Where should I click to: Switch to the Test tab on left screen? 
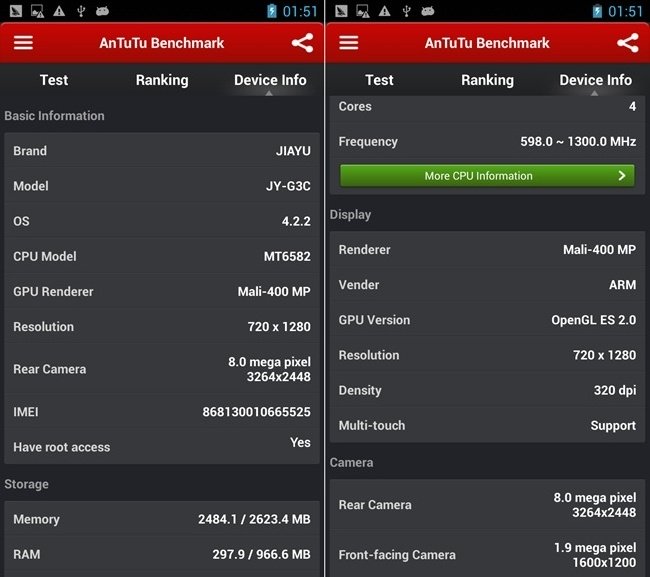coord(54,80)
